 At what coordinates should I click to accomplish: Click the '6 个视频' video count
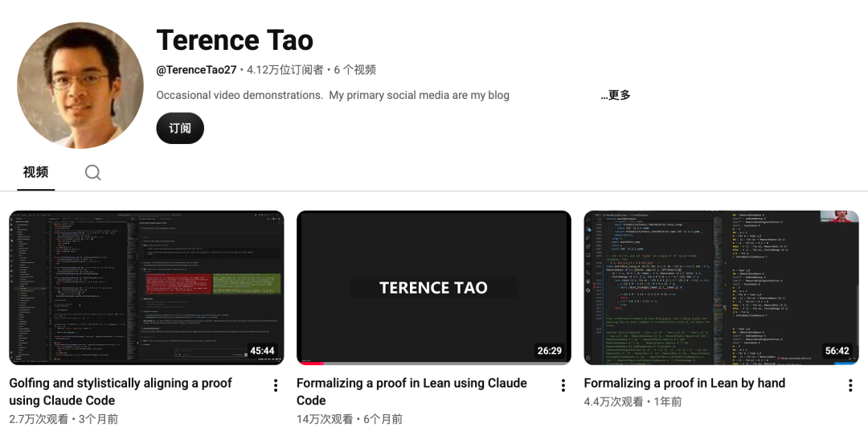[355, 70]
